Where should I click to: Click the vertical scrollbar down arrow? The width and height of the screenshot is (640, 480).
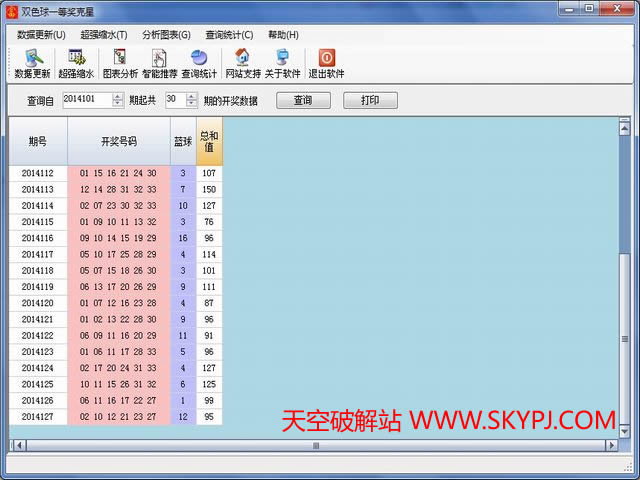[624, 430]
